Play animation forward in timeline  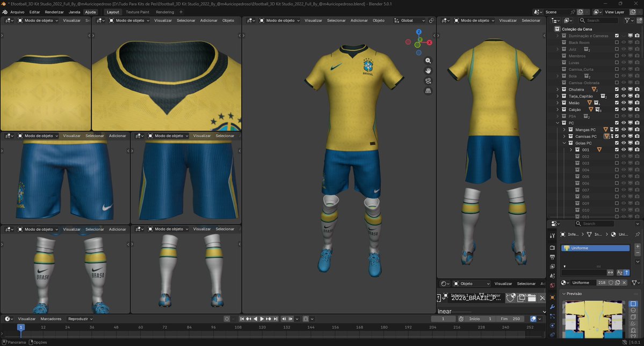pyautogui.click(x=262, y=319)
